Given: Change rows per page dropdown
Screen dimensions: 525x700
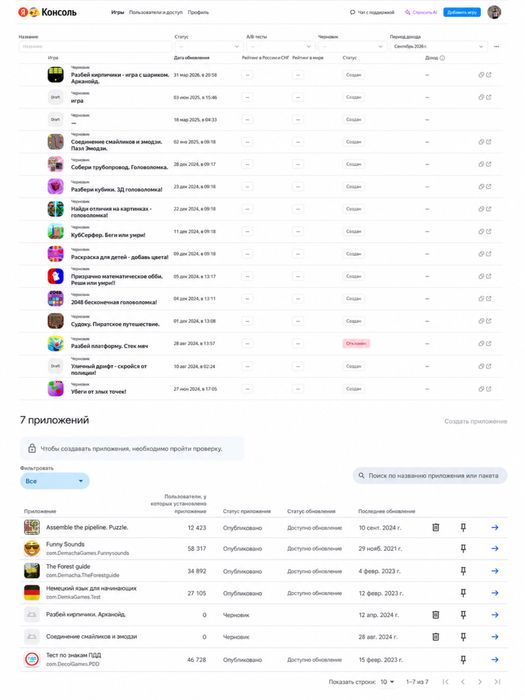Looking at the screenshot, I should tap(387, 682).
